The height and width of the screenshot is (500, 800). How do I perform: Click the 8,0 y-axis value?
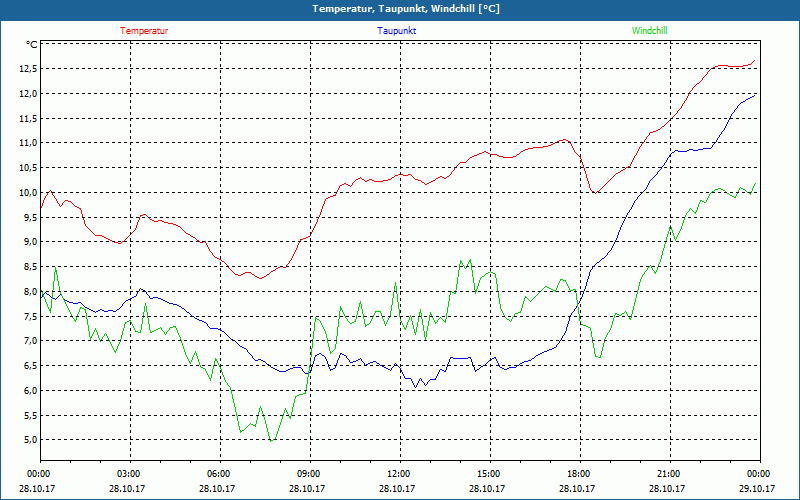(30, 292)
